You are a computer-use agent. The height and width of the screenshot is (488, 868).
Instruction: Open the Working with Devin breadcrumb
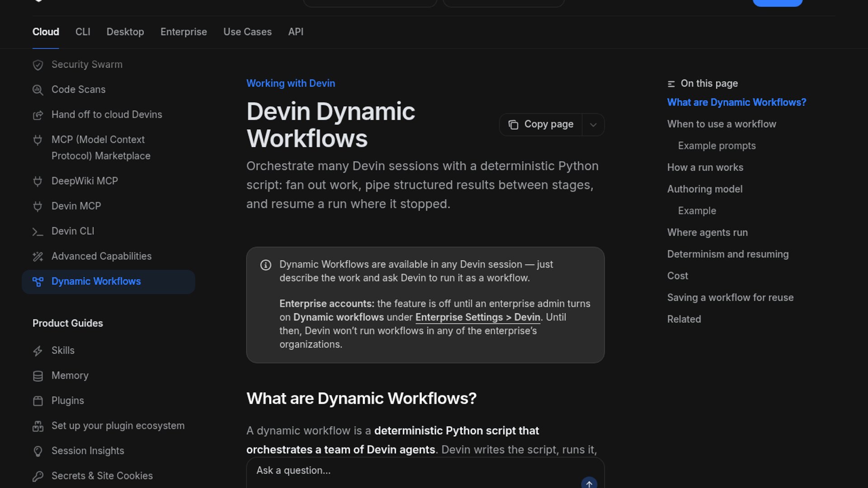coord(291,83)
